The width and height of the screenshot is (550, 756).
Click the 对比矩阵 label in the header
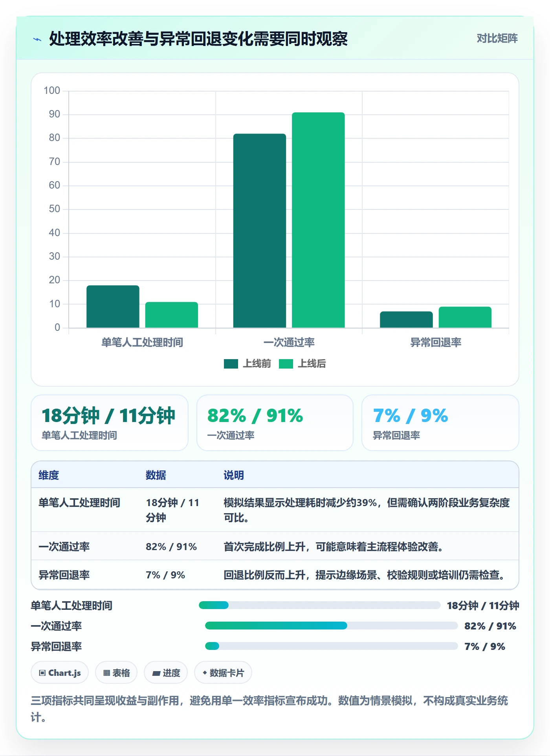[497, 39]
